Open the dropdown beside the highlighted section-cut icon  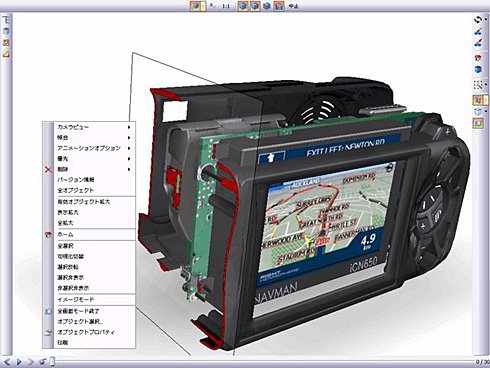coord(486,100)
